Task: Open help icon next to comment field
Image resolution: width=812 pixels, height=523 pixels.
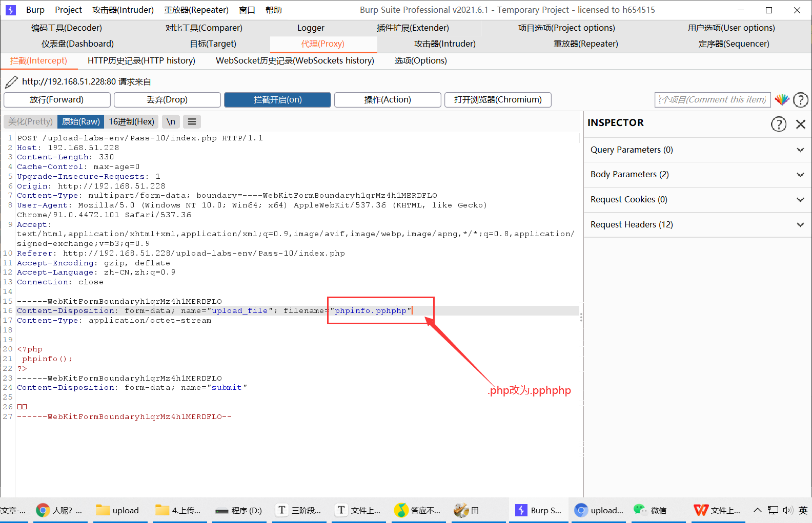Action: point(800,99)
